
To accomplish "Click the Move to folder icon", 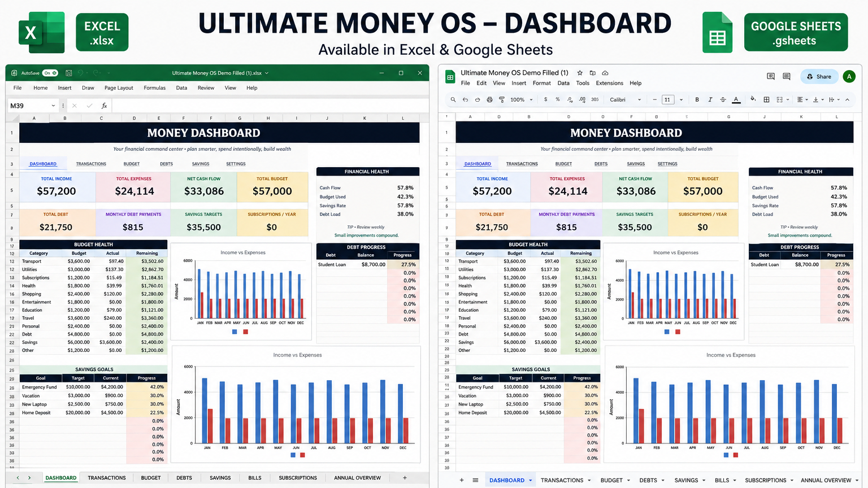I will tap(592, 73).
